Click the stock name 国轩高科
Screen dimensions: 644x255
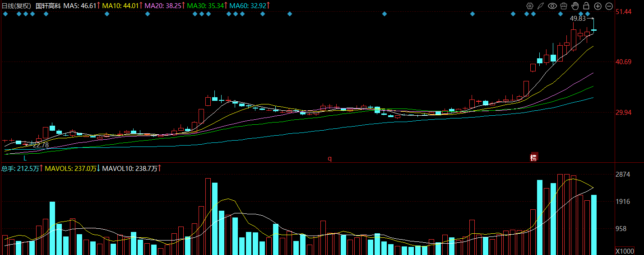point(48,6)
